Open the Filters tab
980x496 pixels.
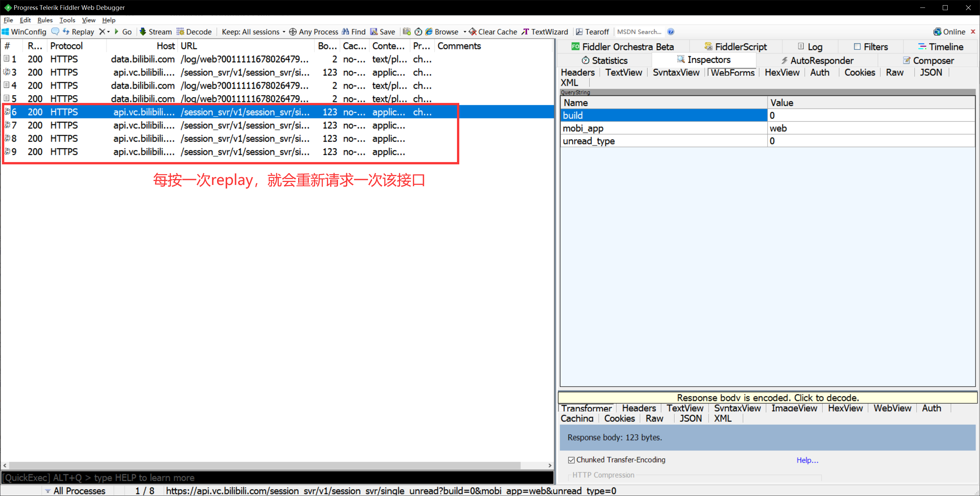(x=870, y=47)
